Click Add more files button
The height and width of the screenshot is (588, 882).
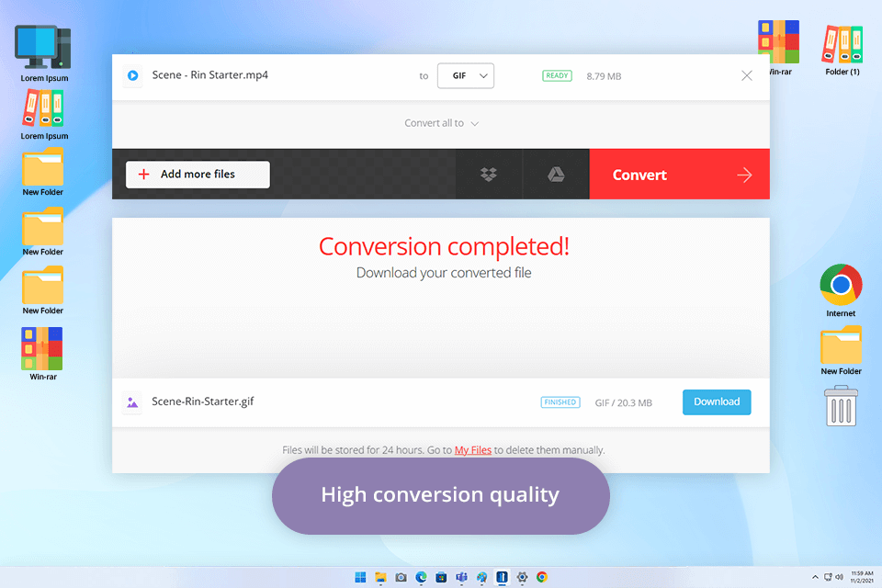[x=198, y=175]
